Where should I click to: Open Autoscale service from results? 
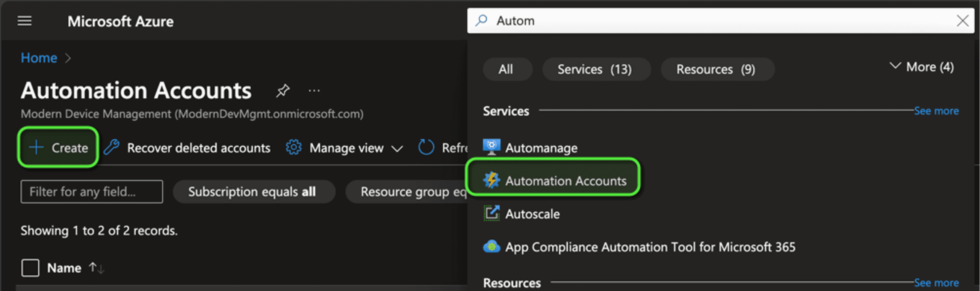[532, 214]
